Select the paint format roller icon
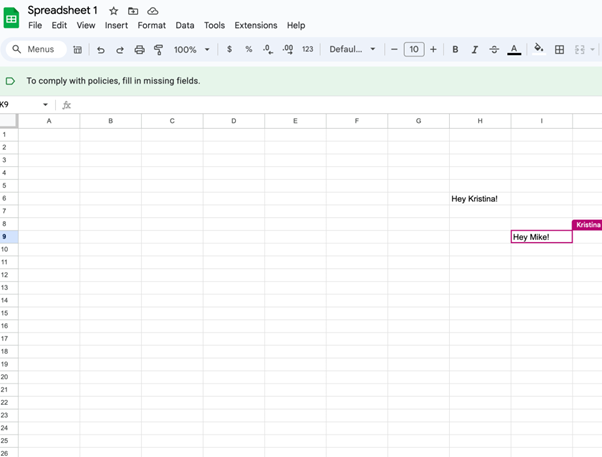Screen dimensions: 602x457 (x=158, y=49)
